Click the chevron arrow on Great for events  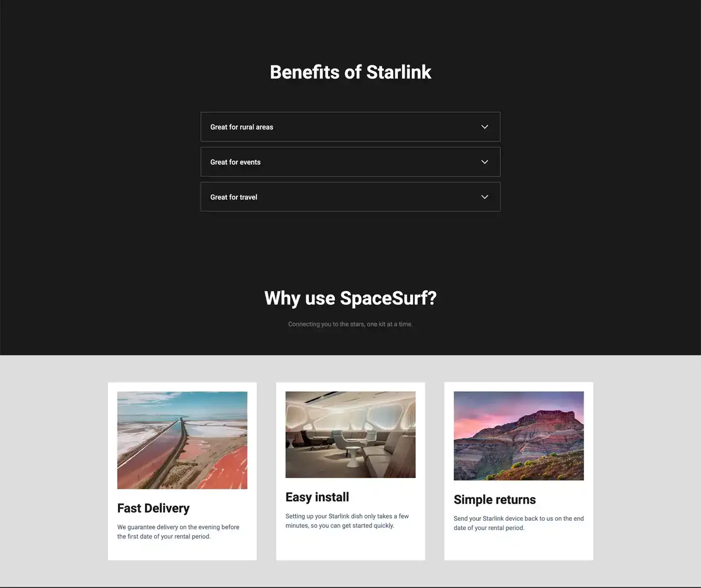pos(484,162)
